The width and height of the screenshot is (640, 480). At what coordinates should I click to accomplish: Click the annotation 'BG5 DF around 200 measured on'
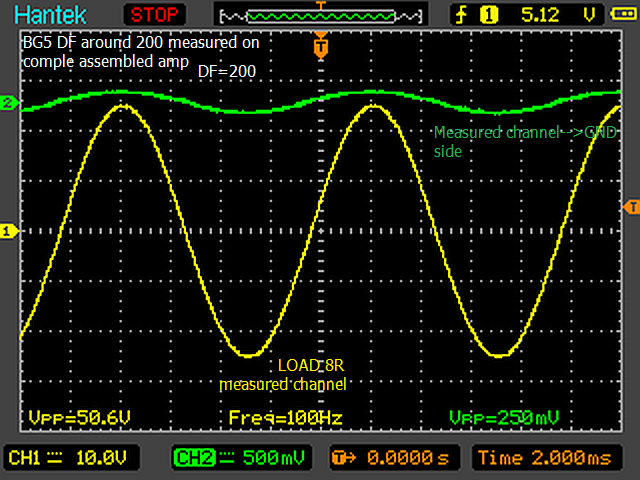141,42
